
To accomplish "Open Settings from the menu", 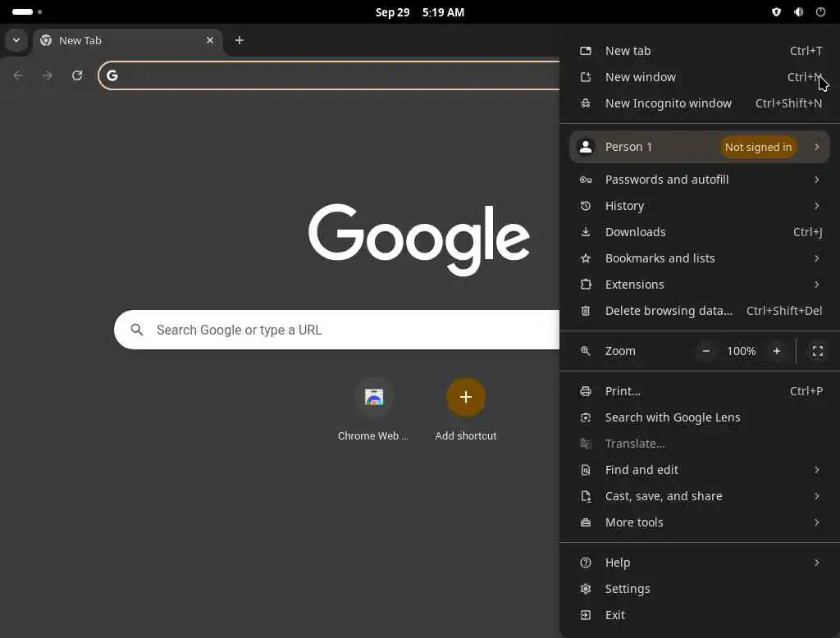I will coord(700,589).
